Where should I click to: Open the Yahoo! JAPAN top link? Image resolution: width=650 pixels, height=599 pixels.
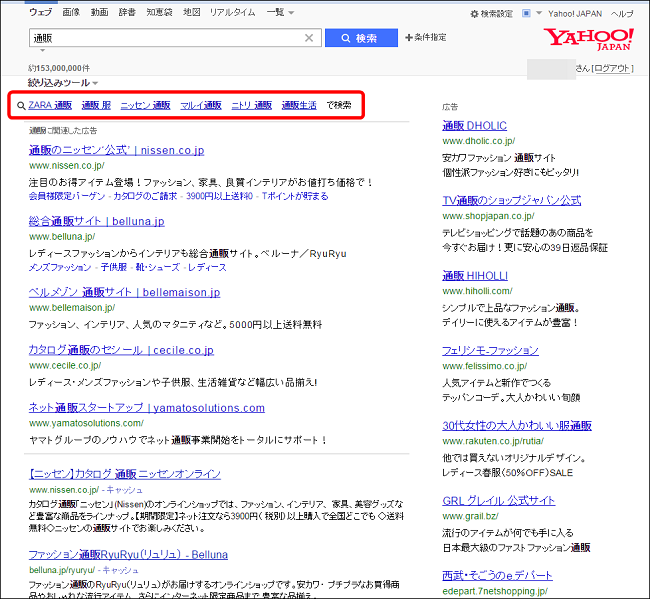pos(575,14)
